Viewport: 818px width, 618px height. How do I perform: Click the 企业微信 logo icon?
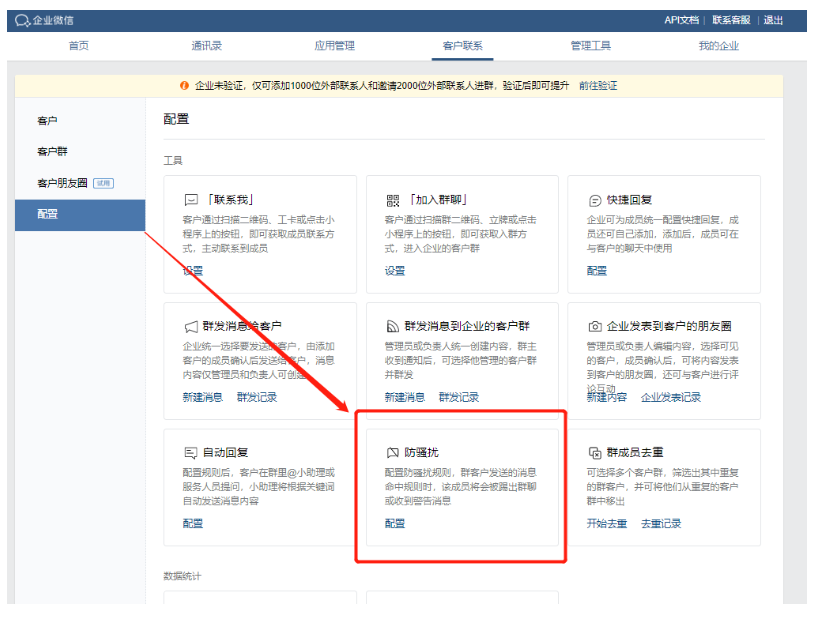click(x=22, y=20)
